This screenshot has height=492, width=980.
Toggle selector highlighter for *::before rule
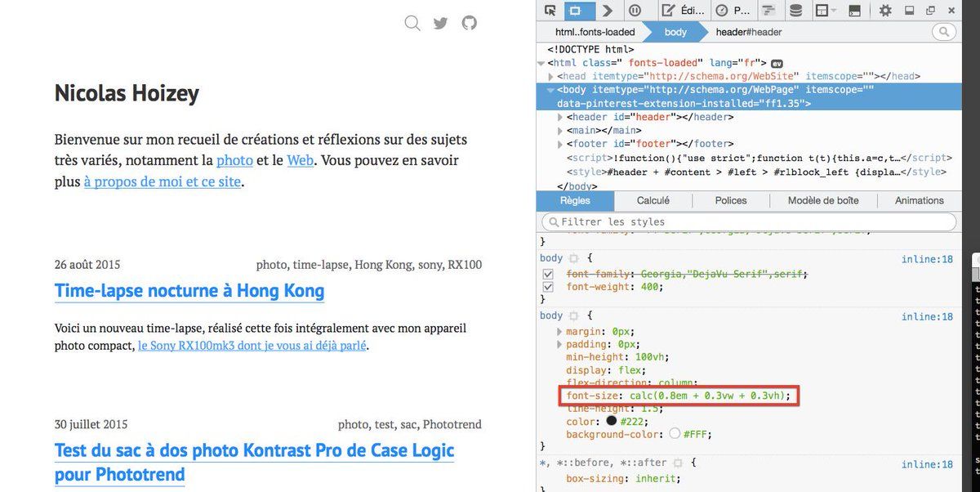point(678,463)
